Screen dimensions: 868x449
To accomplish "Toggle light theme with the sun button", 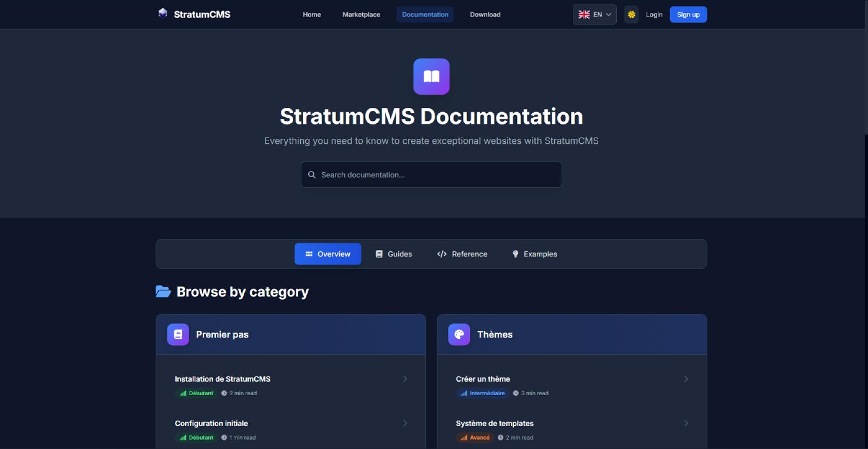I will (x=631, y=14).
